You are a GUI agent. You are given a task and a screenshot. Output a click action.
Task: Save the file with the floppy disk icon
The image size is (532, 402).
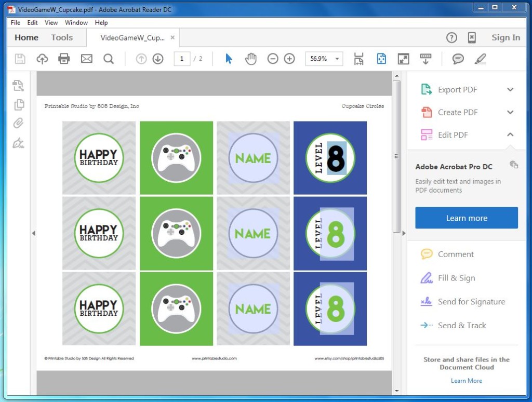pyautogui.click(x=20, y=59)
